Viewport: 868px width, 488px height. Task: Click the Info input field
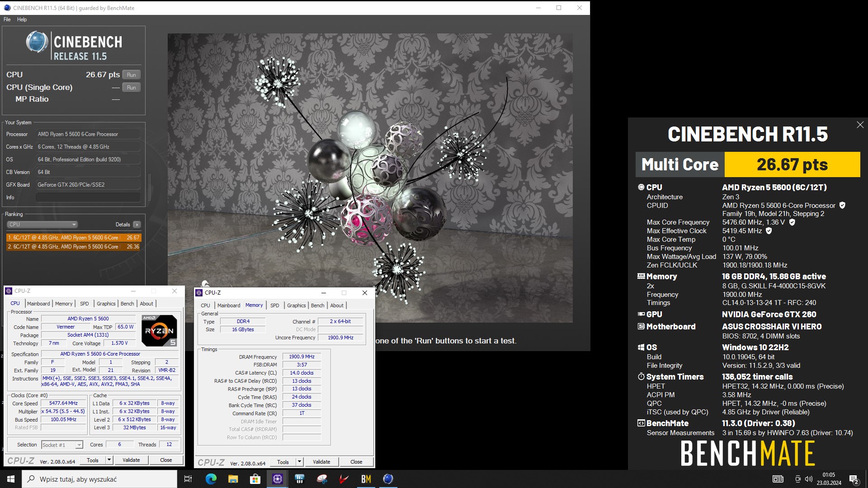[88, 197]
